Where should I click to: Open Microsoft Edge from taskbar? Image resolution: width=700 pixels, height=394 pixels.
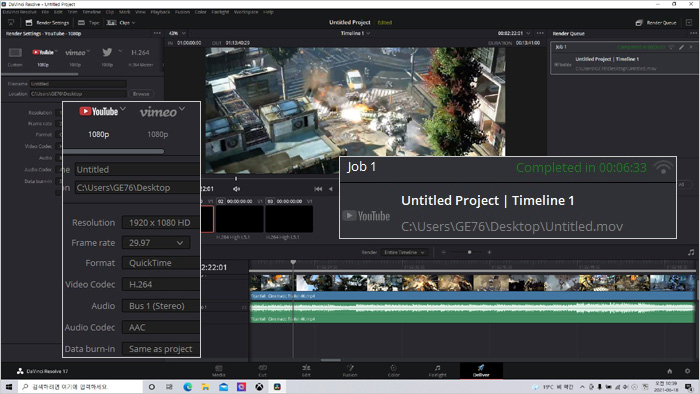tap(188, 387)
